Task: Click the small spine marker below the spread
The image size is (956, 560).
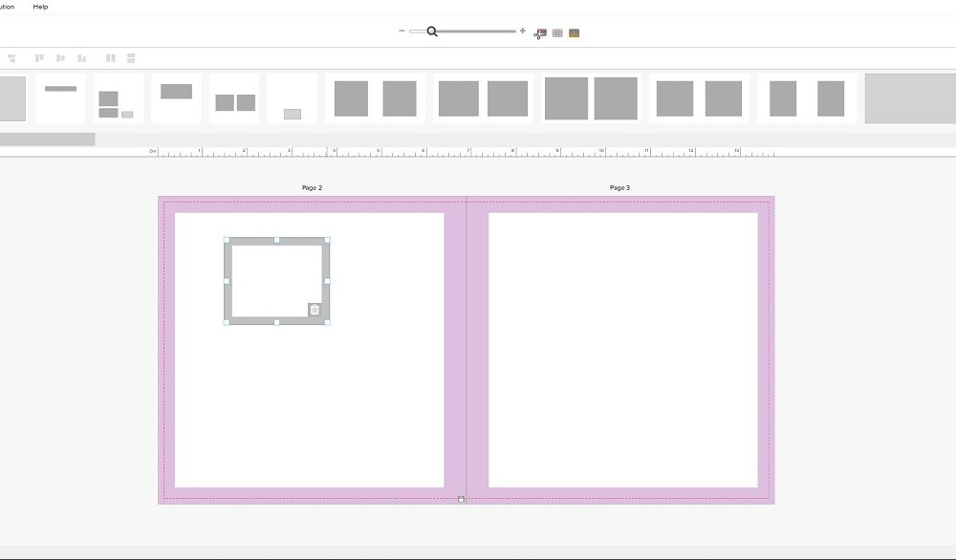Action: pyautogui.click(x=461, y=499)
